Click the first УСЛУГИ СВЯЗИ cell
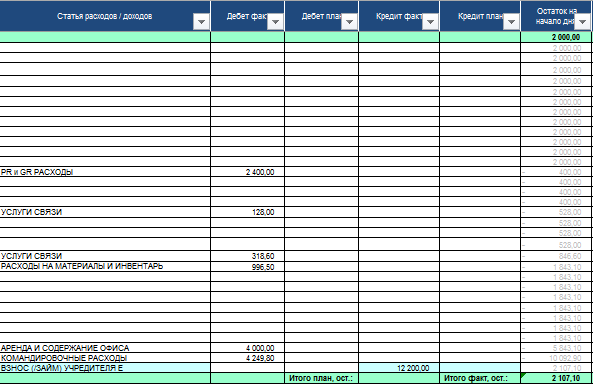593x384 pixels. (x=105, y=212)
